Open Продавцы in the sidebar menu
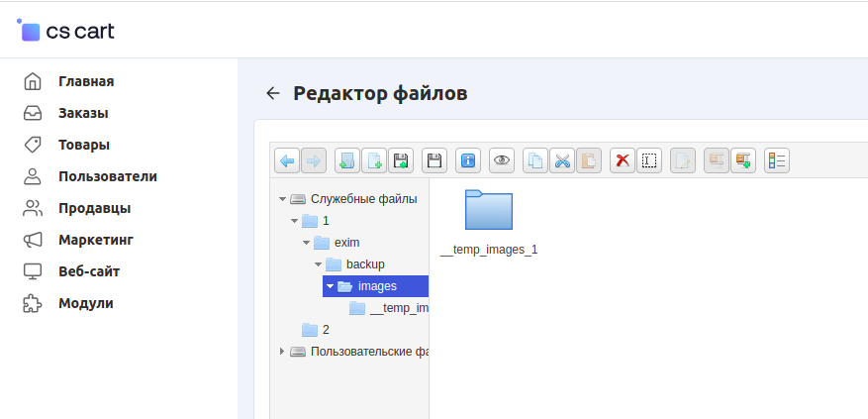 pos(95,208)
